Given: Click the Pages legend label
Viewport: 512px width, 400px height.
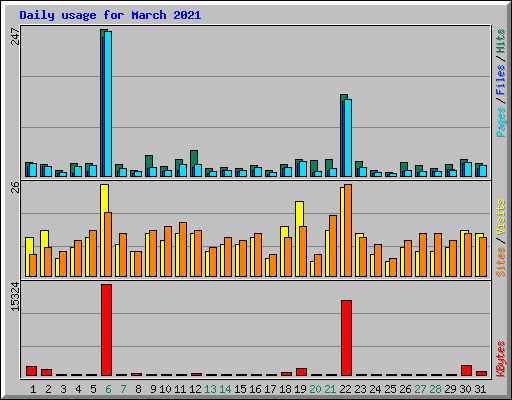Looking at the screenshot, I should pos(501,122).
